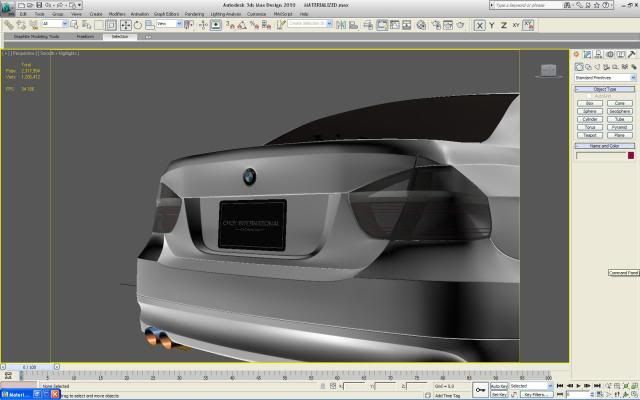Click the Cylinder primitive button
The width and height of the screenshot is (640, 400).
click(590, 119)
